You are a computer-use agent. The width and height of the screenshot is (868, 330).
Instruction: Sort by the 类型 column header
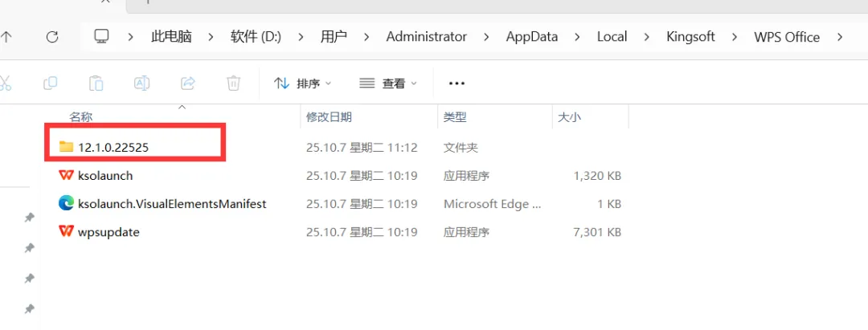click(x=455, y=117)
